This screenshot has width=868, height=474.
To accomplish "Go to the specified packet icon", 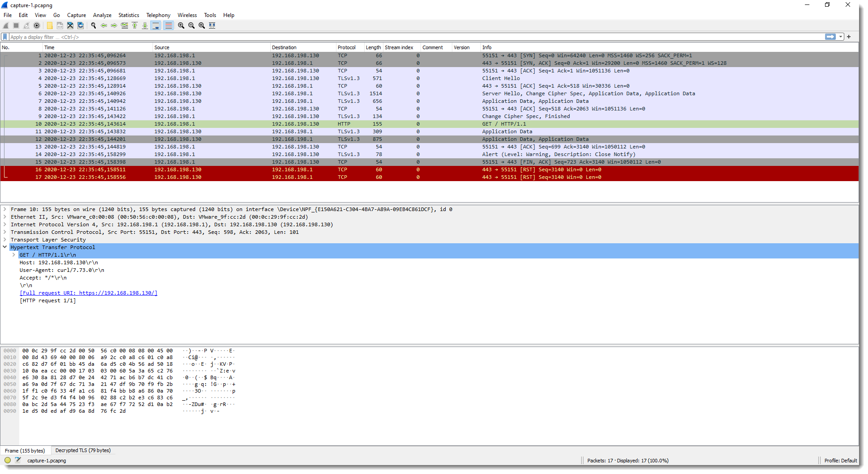I will click(124, 25).
